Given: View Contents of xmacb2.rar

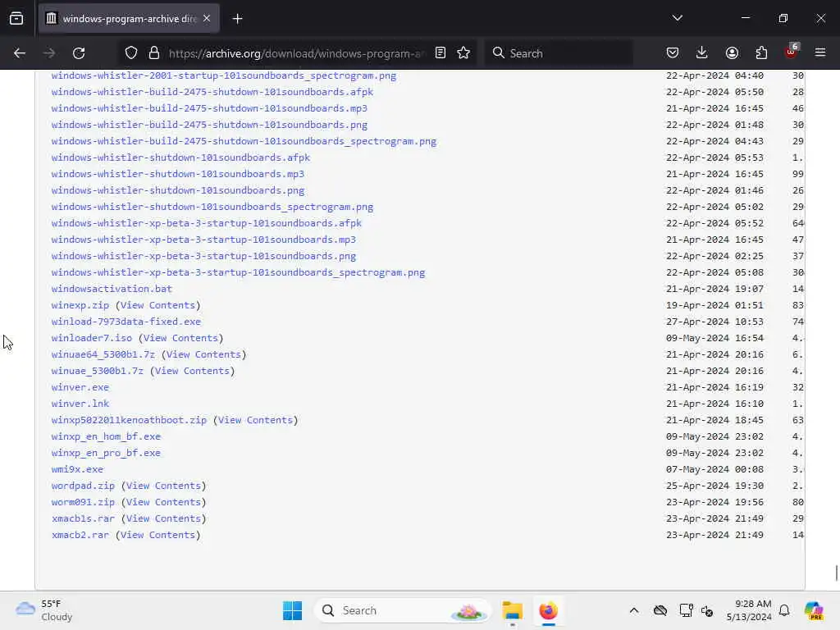Looking at the screenshot, I should (x=157, y=535).
